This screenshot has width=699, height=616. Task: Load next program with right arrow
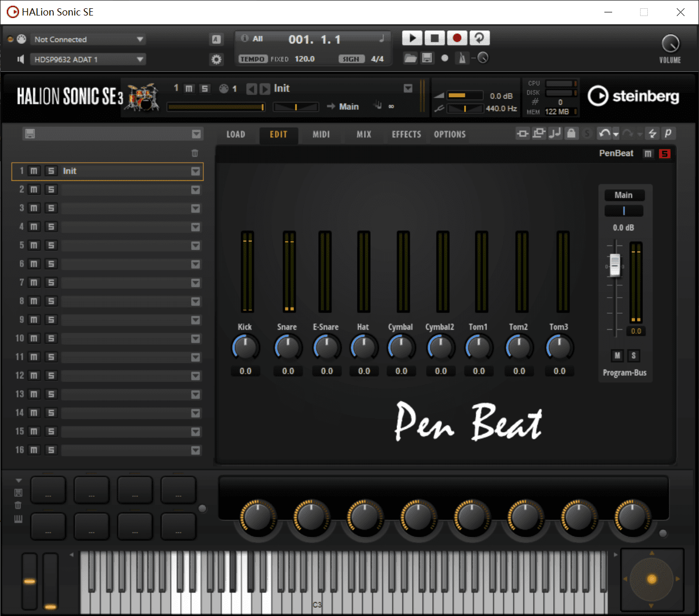pos(265,89)
